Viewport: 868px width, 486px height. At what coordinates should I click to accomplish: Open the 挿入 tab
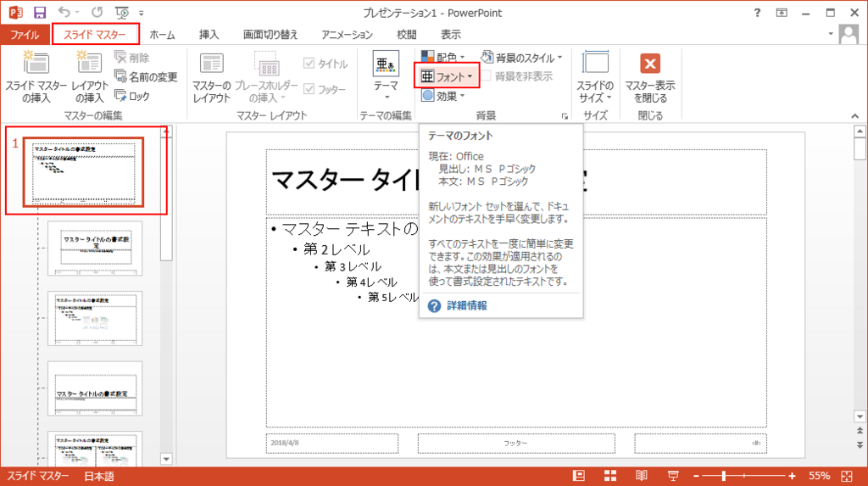coord(209,35)
